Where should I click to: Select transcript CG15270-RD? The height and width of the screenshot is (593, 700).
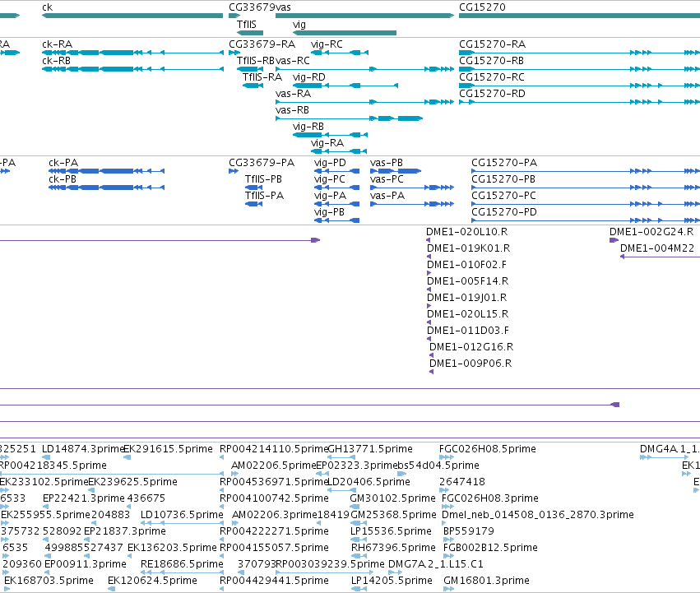coord(579,102)
